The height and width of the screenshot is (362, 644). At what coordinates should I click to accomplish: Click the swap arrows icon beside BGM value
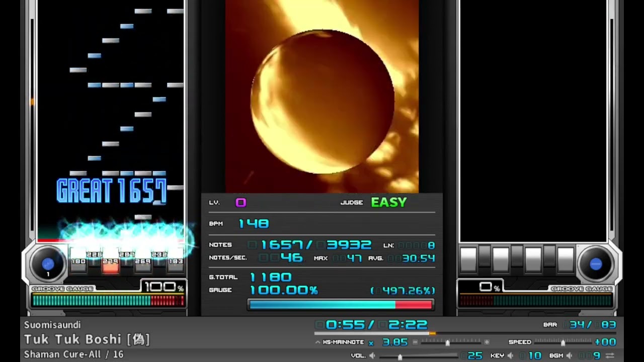tap(610, 355)
